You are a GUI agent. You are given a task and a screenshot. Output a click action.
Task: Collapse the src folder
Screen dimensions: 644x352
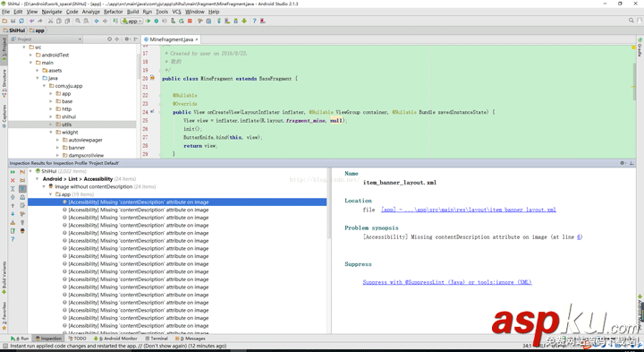pyautogui.click(x=24, y=47)
